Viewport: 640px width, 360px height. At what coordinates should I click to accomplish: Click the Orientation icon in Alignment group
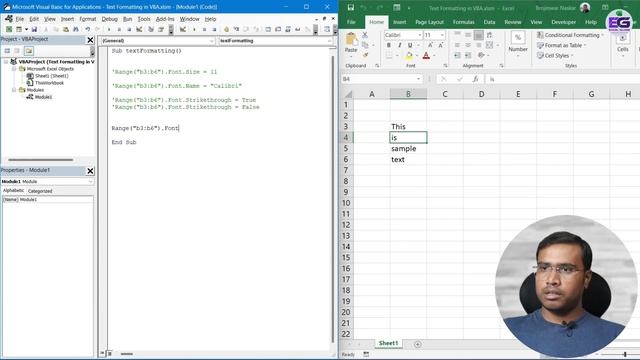(482, 55)
